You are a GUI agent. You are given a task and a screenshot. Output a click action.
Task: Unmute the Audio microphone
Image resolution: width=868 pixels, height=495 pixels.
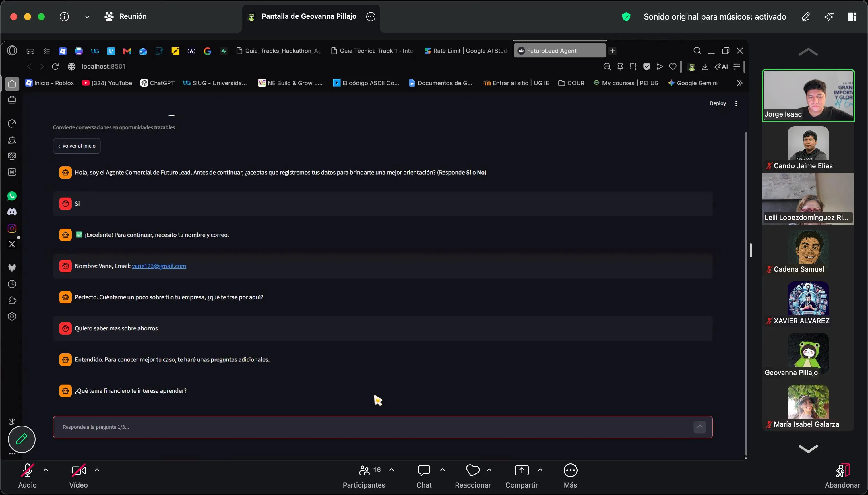point(27,471)
